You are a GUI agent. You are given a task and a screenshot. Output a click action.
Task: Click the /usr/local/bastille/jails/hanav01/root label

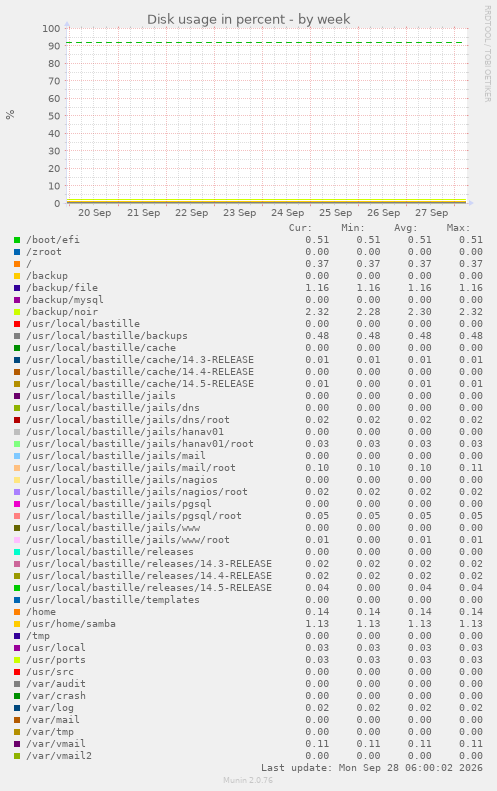click(x=140, y=444)
